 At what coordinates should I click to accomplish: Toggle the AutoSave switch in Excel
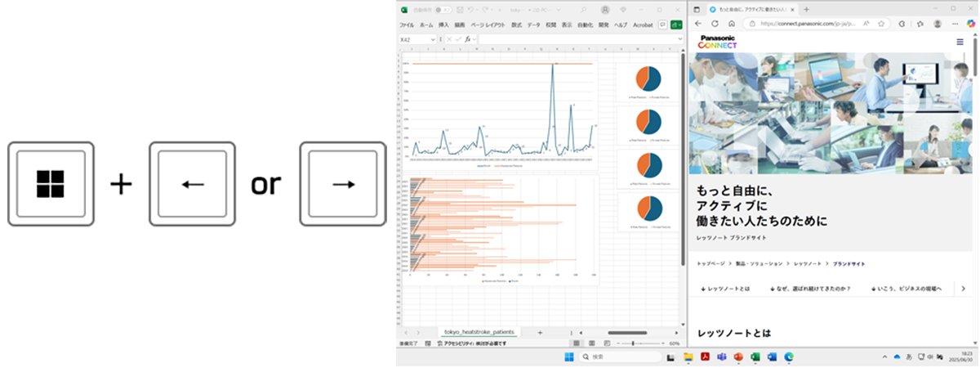pos(443,10)
